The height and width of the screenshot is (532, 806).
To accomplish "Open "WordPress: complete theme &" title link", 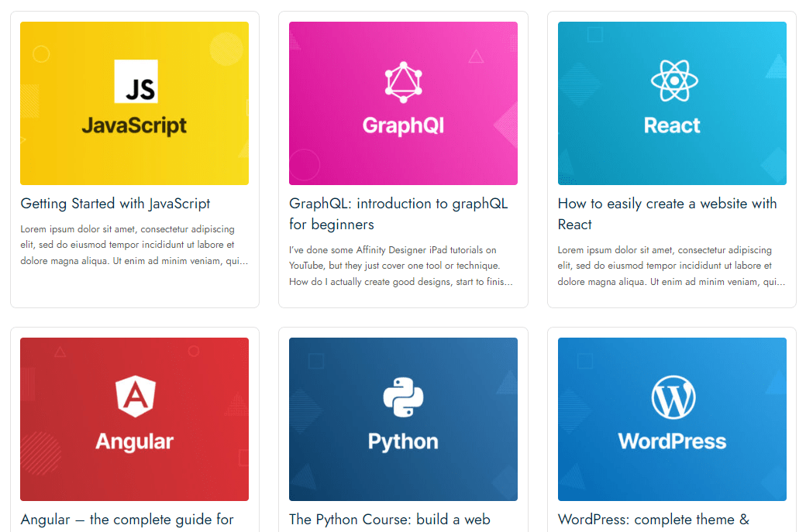I will coord(653,520).
